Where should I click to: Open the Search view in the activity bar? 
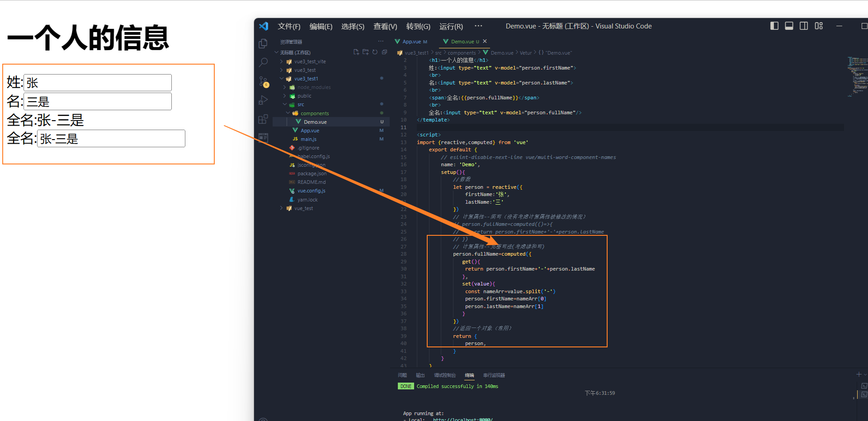pos(263,62)
